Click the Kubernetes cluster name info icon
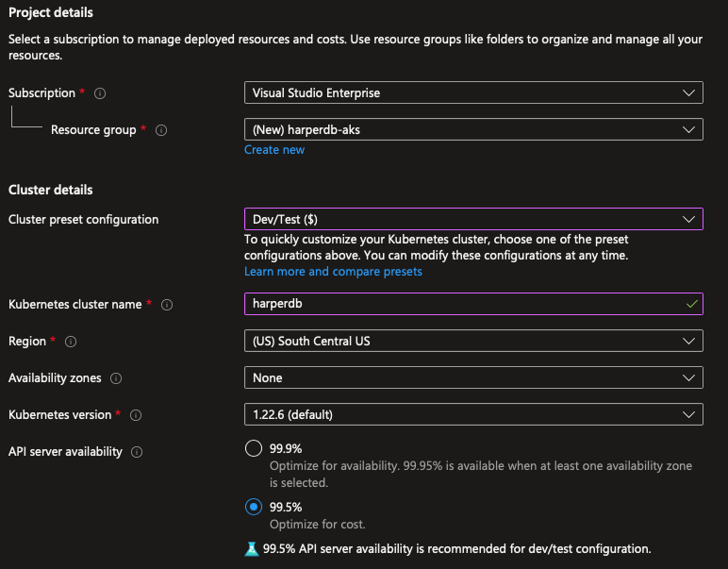728x569 pixels. [x=167, y=305]
